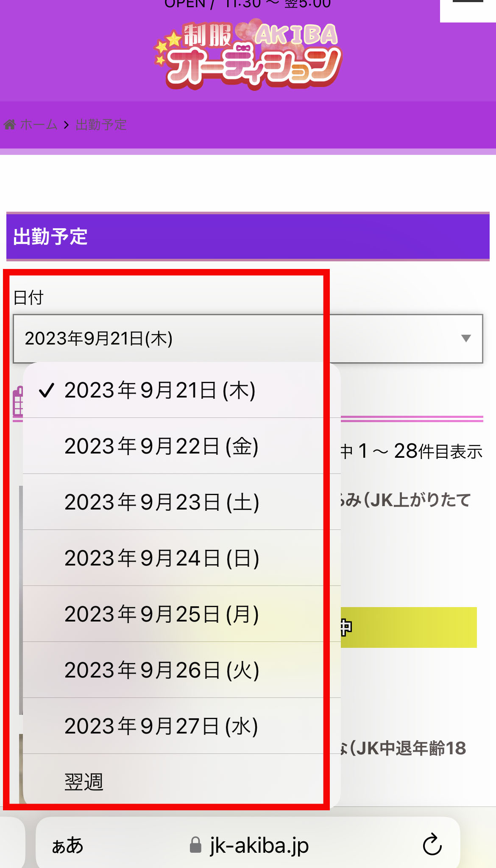
Task: Tap the Safari reload icon
Action: [x=432, y=845]
